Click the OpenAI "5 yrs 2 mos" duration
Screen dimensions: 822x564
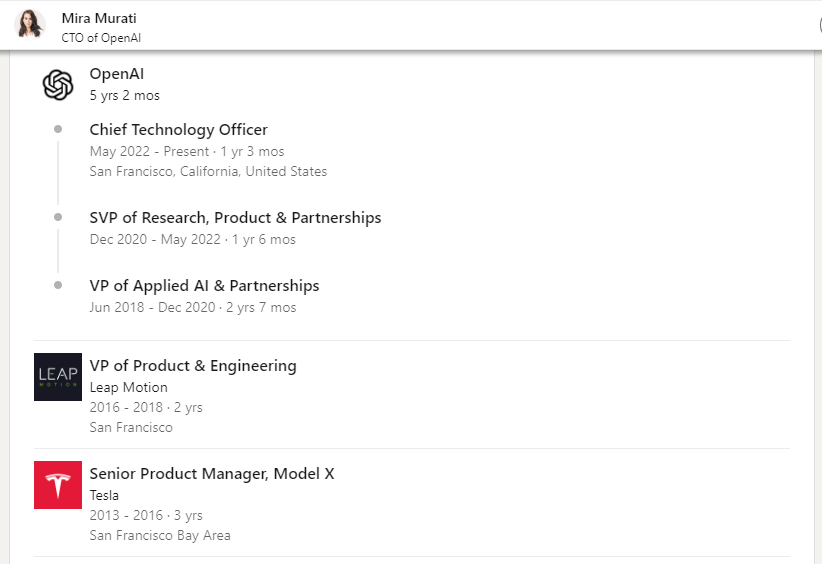(124, 96)
